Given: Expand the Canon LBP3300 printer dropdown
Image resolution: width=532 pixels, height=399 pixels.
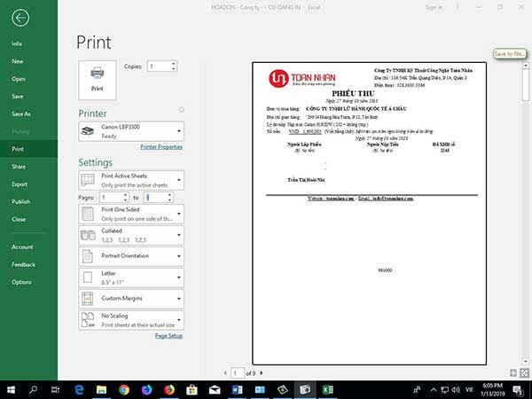Looking at the screenshot, I should pos(131,131).
